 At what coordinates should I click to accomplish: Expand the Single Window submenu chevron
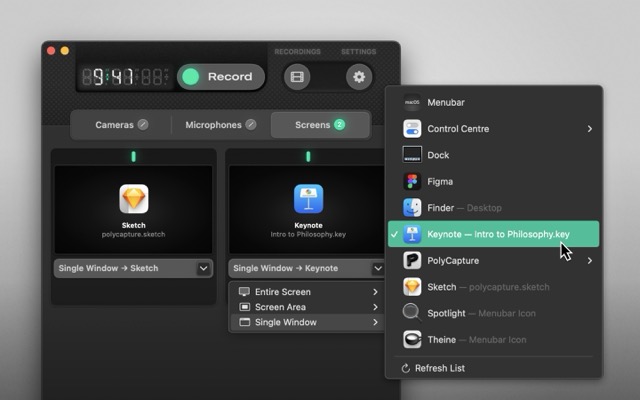pos(375,322)
